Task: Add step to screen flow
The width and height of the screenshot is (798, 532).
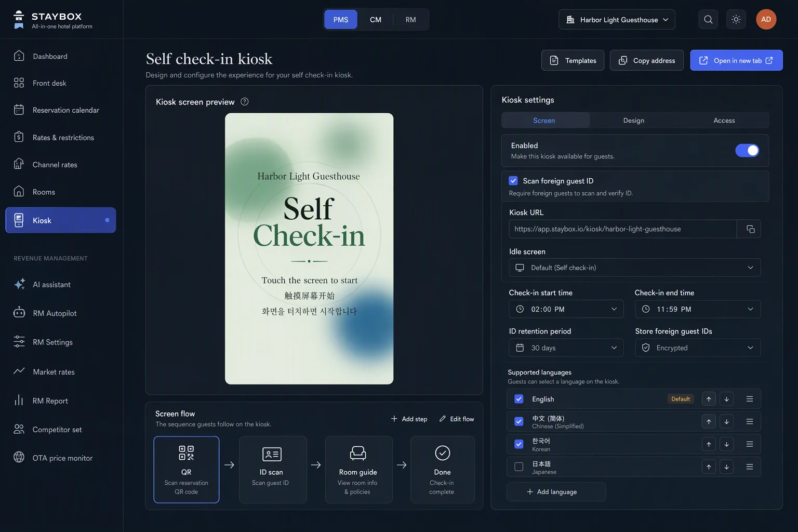Action: click(409, 419)
